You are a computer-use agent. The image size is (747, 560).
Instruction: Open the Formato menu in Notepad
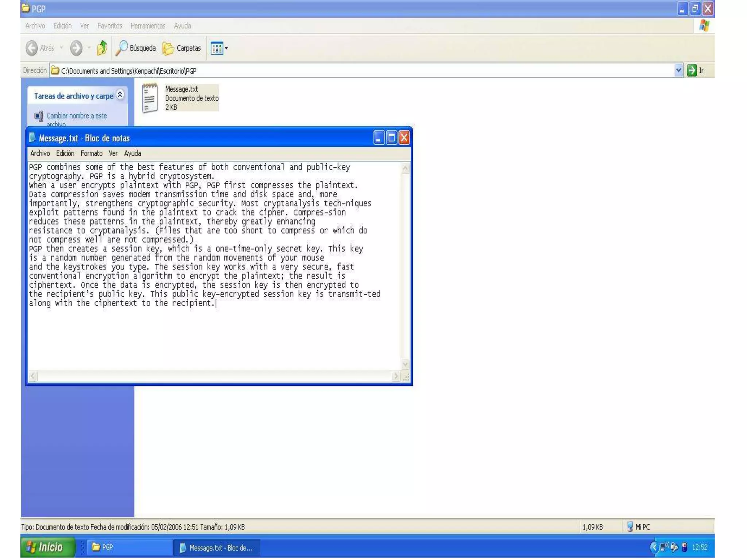coord(91,153)
